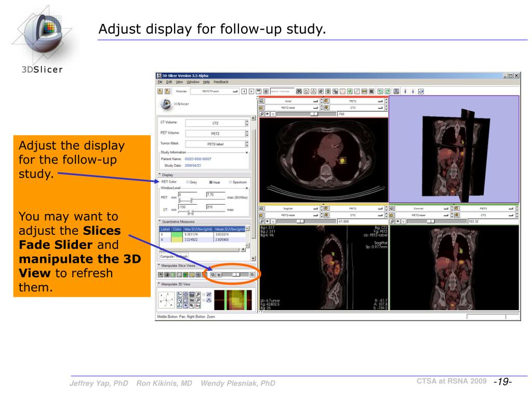
Task: Toggle the sagittal slice visibility eye icon
Action: [268, 221]
